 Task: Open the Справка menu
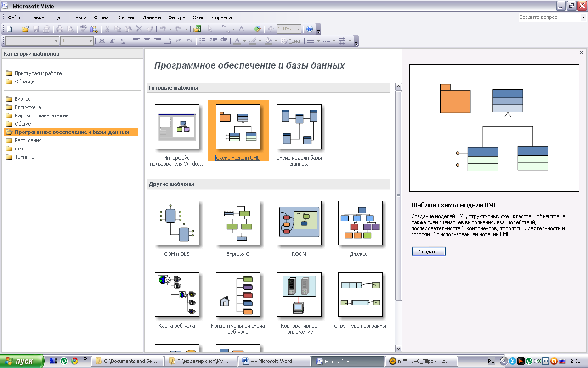point(222,17)
